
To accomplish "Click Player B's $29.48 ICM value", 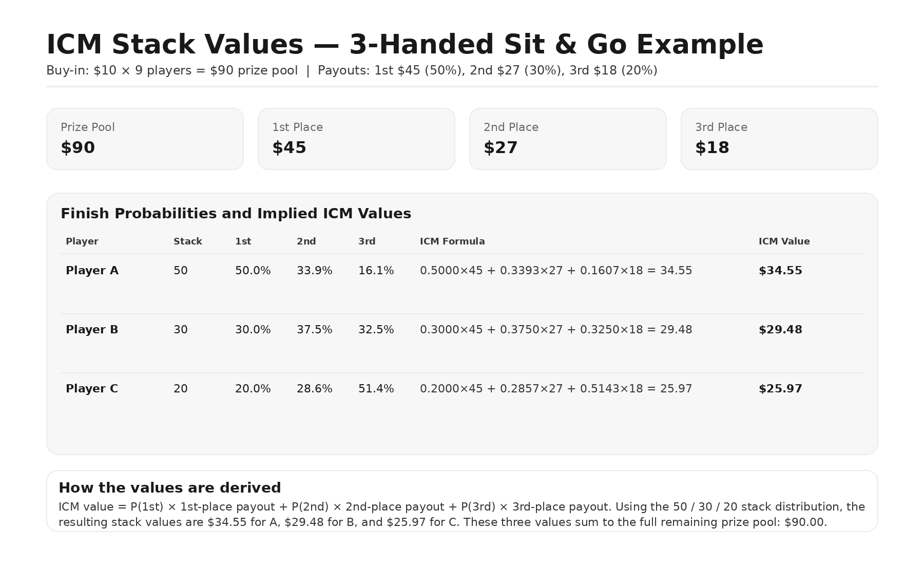I will pos(780,330).
